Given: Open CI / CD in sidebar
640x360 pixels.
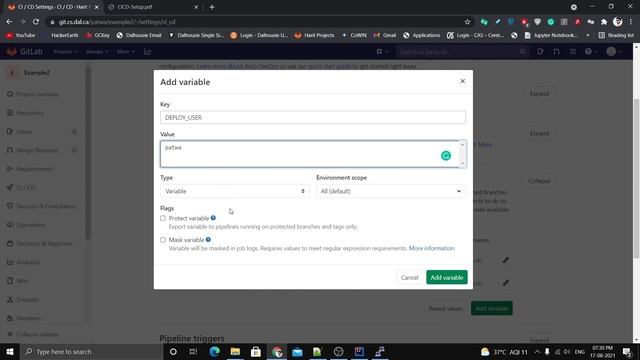Looking at the screenshot, I should pyautogui.click(x=25, y=188).
